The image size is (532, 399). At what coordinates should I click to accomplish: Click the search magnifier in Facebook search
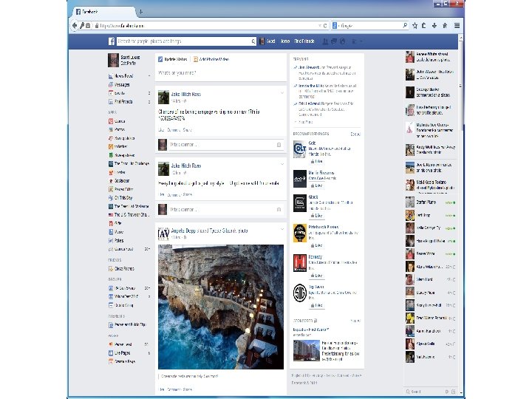(x=253, y=41)
